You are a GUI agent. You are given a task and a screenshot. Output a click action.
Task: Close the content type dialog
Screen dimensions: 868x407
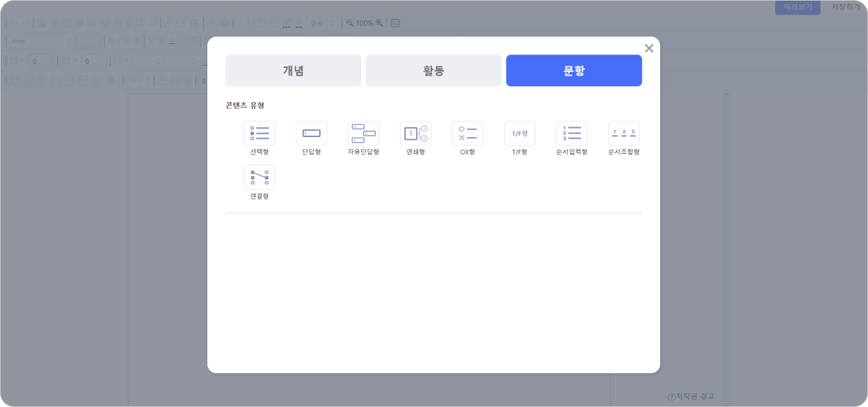tap(649, 48)
